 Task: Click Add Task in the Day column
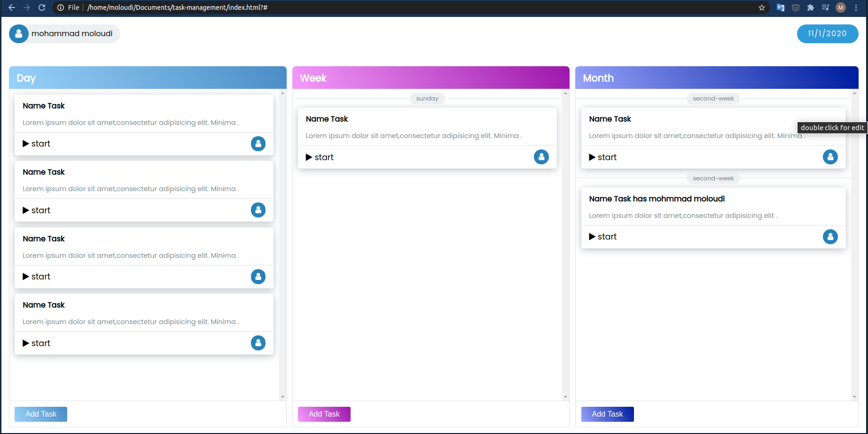[40, 414]
